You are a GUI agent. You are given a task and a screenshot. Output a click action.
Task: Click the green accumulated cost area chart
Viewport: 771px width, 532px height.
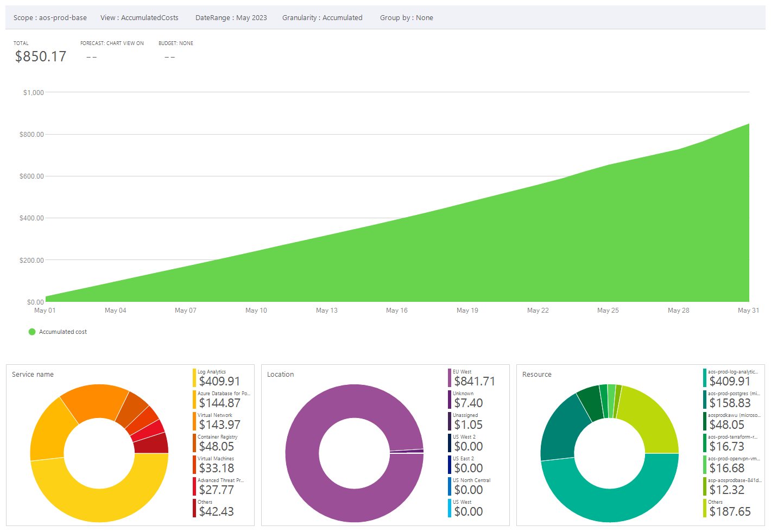(x=489, y=261)
